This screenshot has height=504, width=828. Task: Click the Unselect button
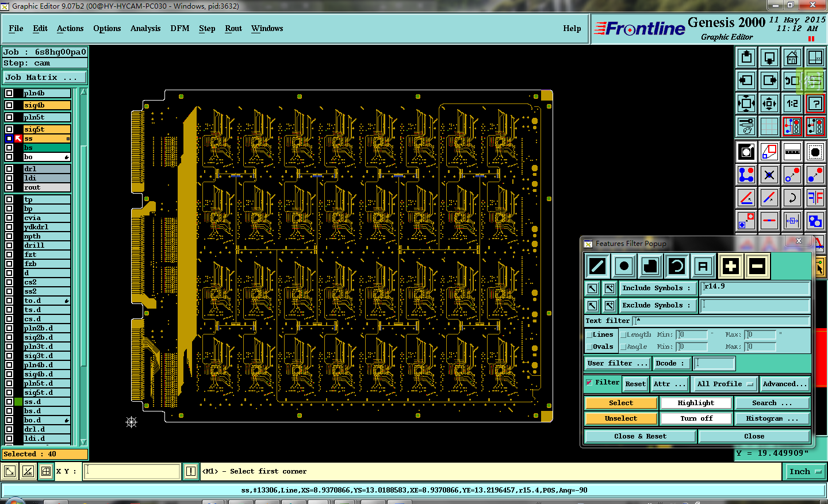621,418
